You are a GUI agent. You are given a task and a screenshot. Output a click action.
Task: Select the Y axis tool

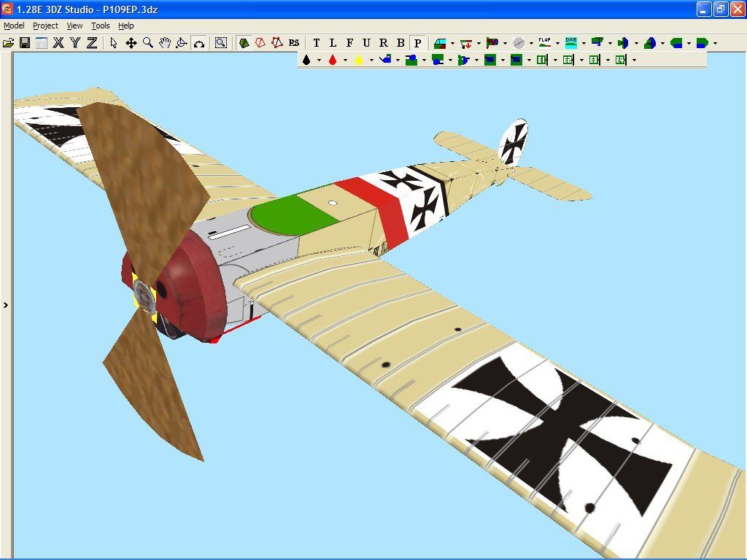(x=75, y=43)
